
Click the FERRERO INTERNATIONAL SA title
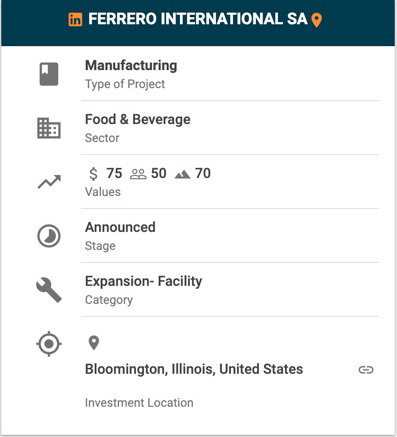[x=198, y=19]
